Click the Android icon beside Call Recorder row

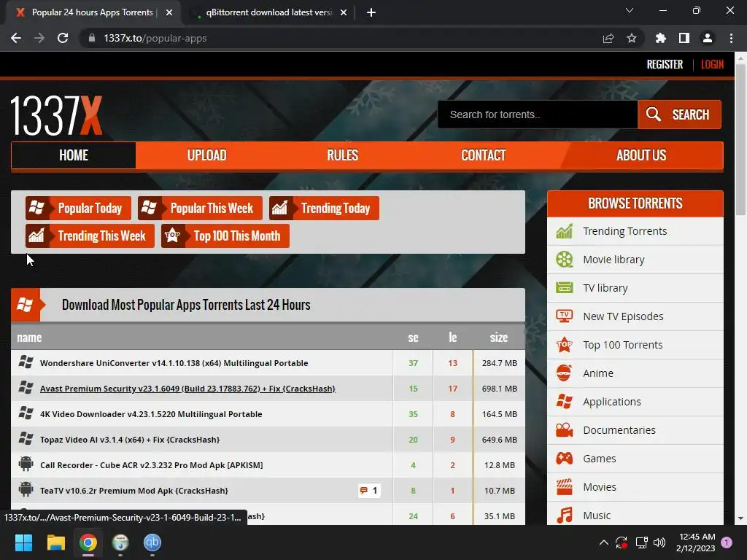(26, 463)
